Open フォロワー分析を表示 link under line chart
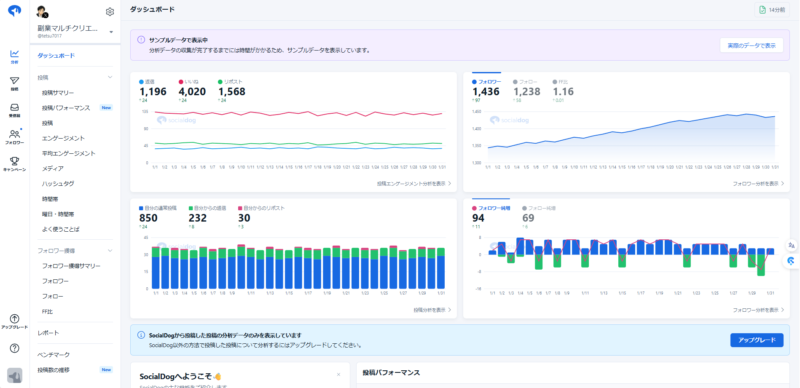 pos(758,183)
